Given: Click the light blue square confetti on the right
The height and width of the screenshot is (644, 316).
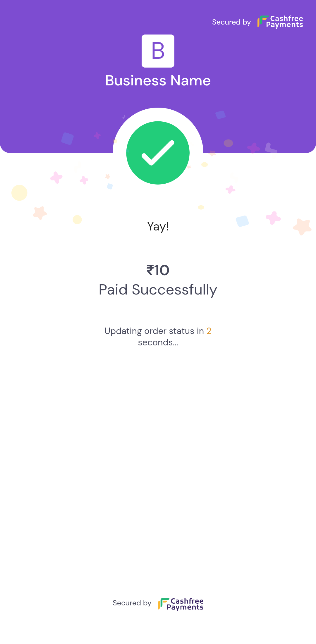Looking at the screenshot, I should pyautogui.click(x=242, y=221).
